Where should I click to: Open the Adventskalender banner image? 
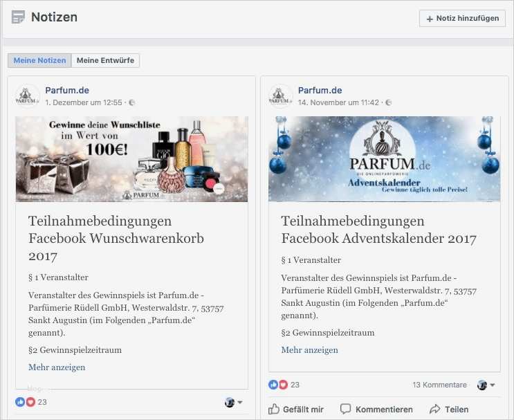click(x=384, y=159)
